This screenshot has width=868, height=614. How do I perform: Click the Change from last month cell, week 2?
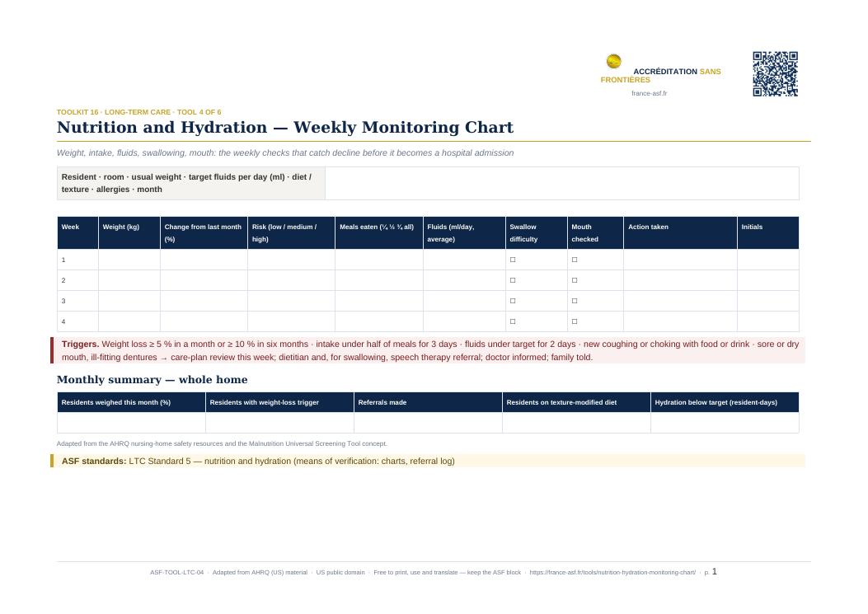point(204,280)
